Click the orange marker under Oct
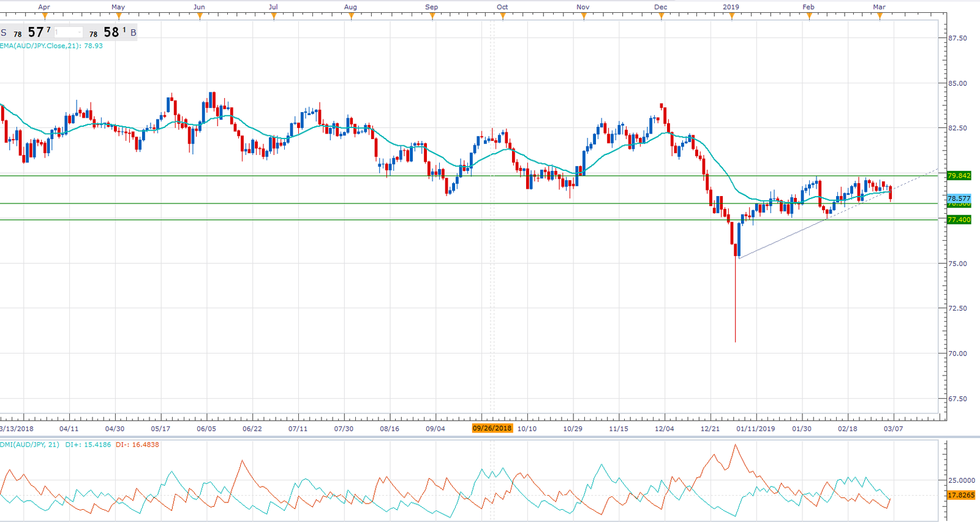 point(502,17)
